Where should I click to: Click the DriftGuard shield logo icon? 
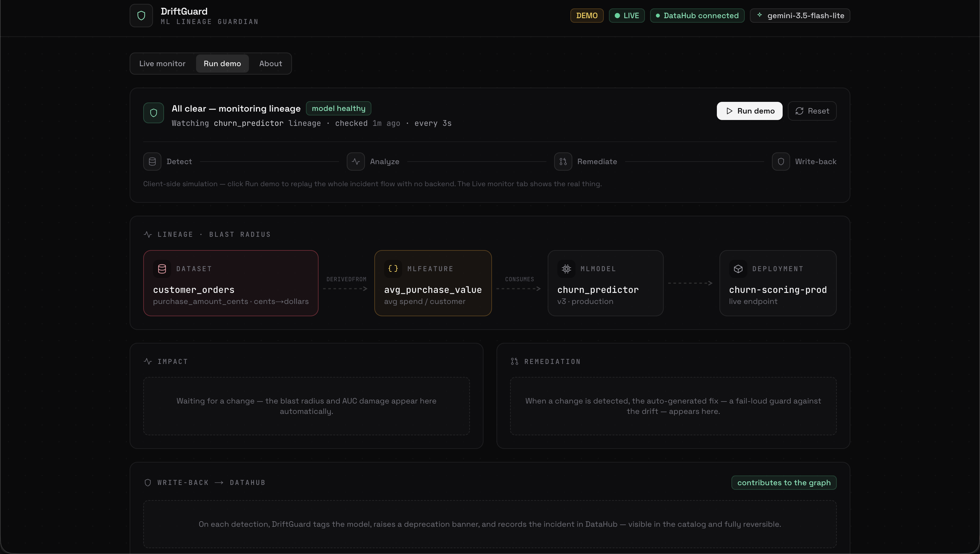(141, 16)
